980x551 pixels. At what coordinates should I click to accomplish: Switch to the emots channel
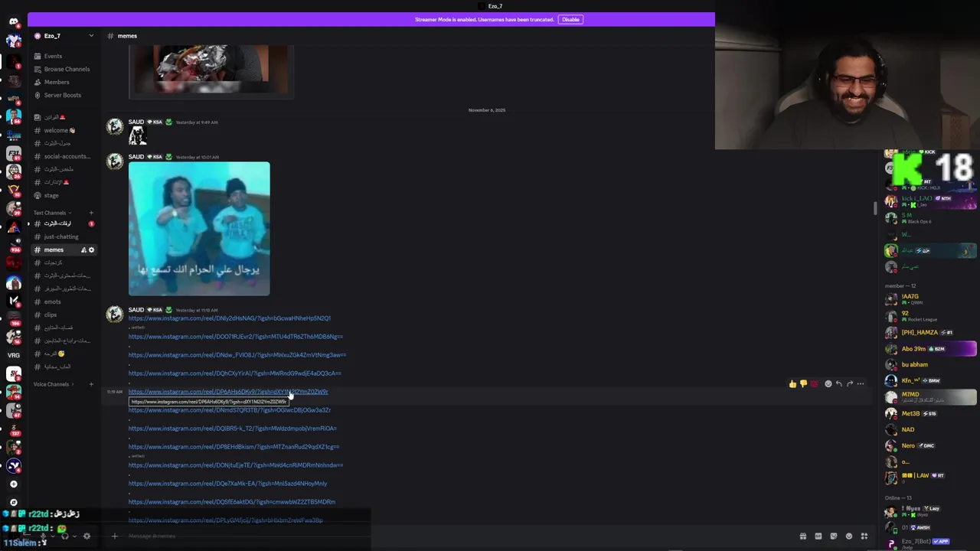(64, 302)
